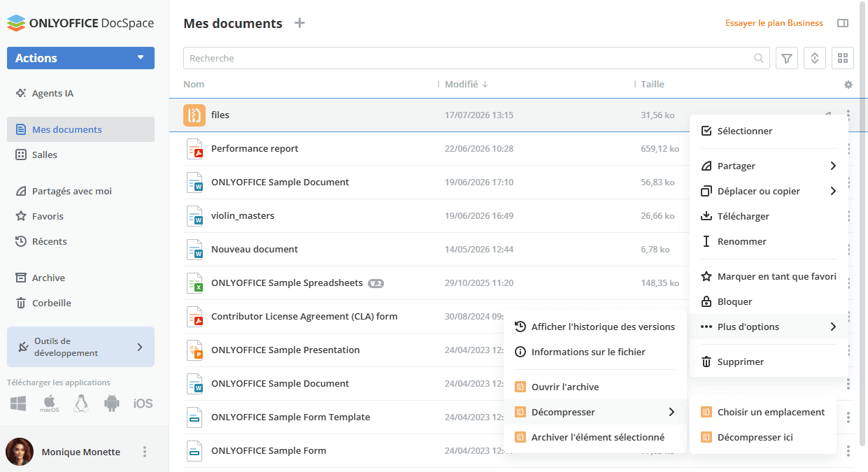868x472 pixels.
Task: Open three-dot menu for files row
Action: click(848, 115)
